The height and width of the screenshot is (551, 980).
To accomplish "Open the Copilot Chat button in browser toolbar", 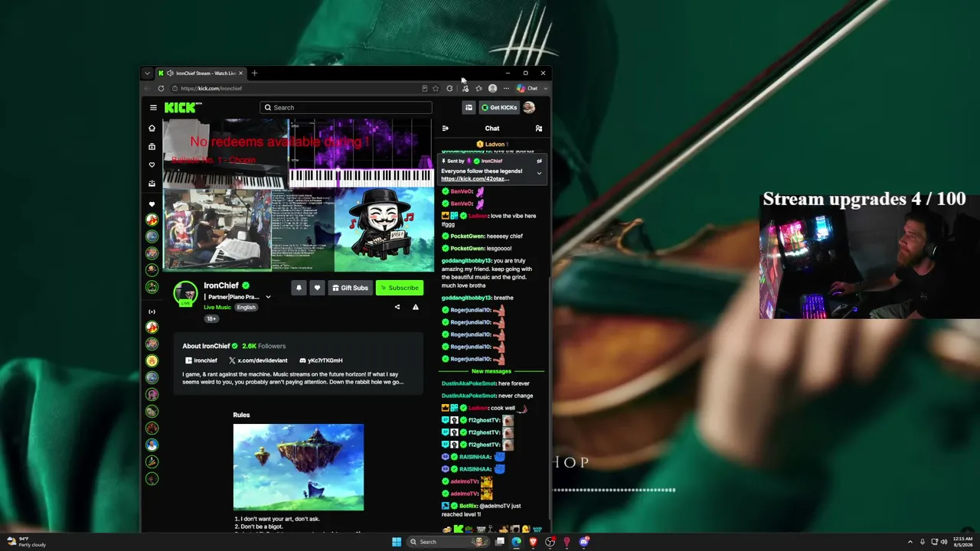I will click(528, 89).
